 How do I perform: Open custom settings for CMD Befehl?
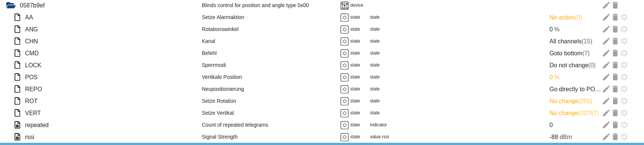pos(624,53)
